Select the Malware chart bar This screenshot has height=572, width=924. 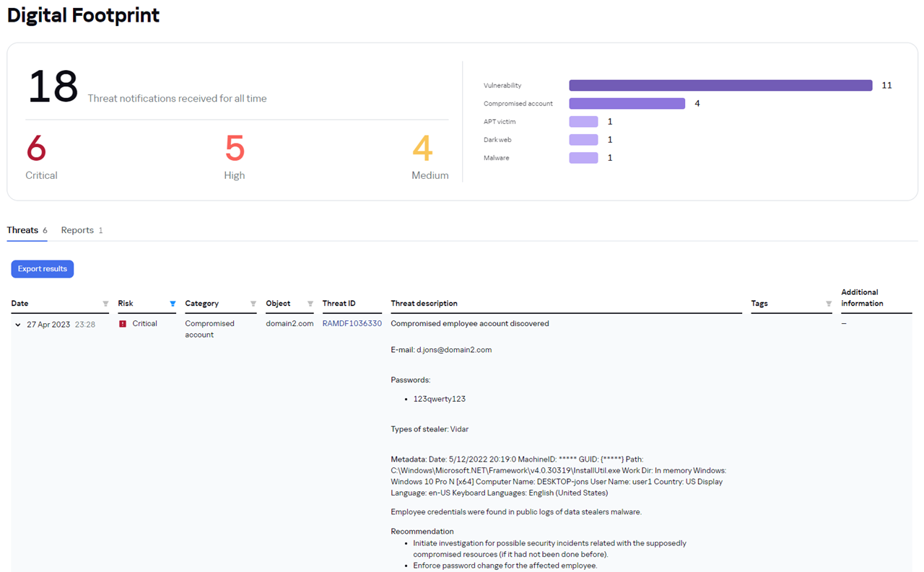click(x=583, y=157)
